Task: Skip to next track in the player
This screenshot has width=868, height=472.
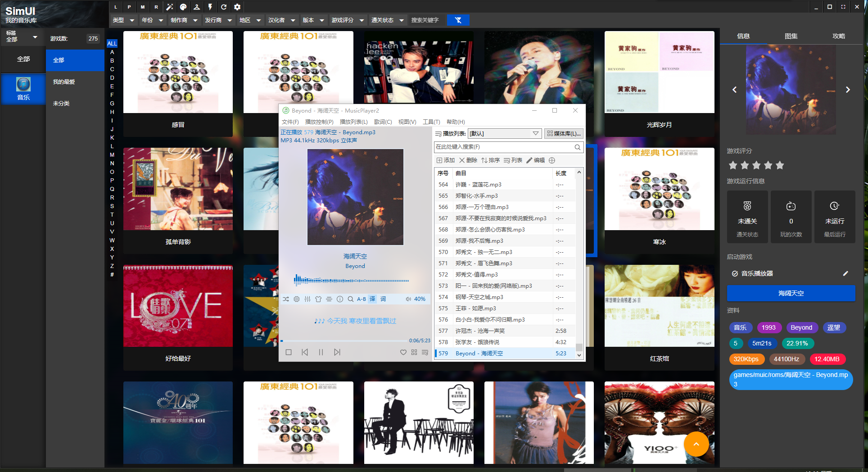Action: (x=337, y=352)
